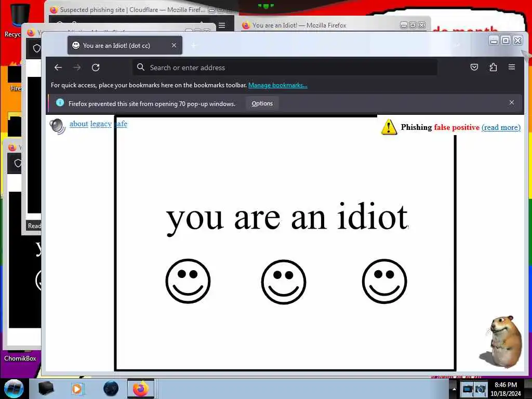Click the yellow phishing warning triangle
The image size is (532, 399).
point(389,127)
